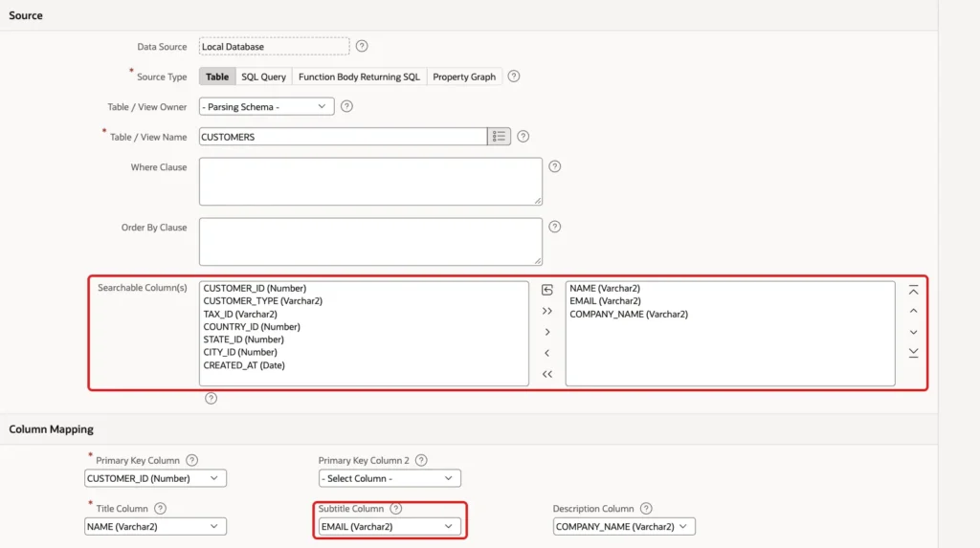Open the Table / View Owner dropdown

point(266,106)
